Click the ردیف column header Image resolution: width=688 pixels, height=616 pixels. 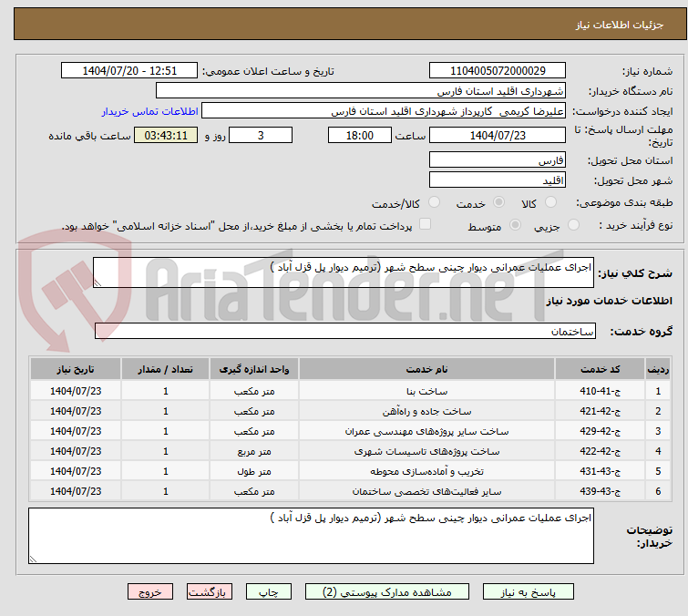pyautogui.click(x=658, y=369)
